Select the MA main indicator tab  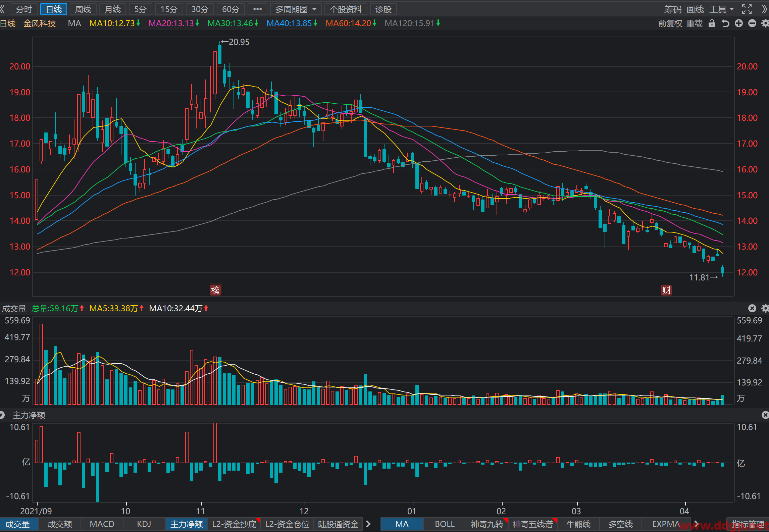(402, 524)
